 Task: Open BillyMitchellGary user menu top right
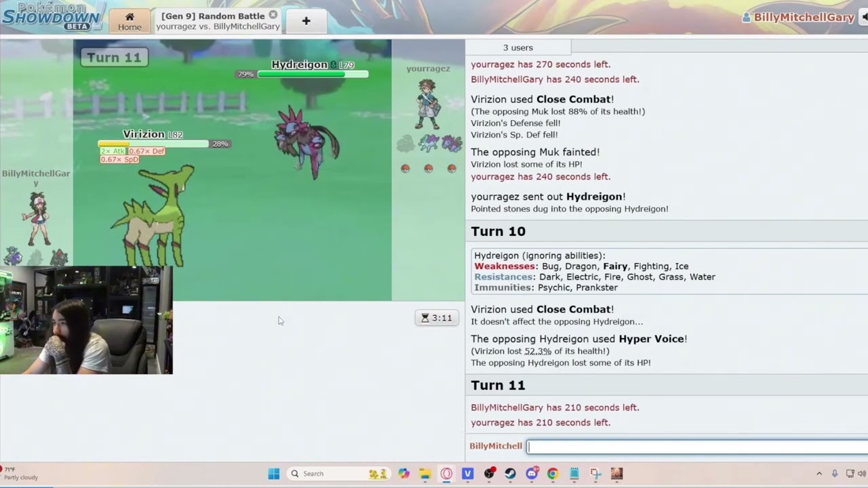(x=798, y=18)
